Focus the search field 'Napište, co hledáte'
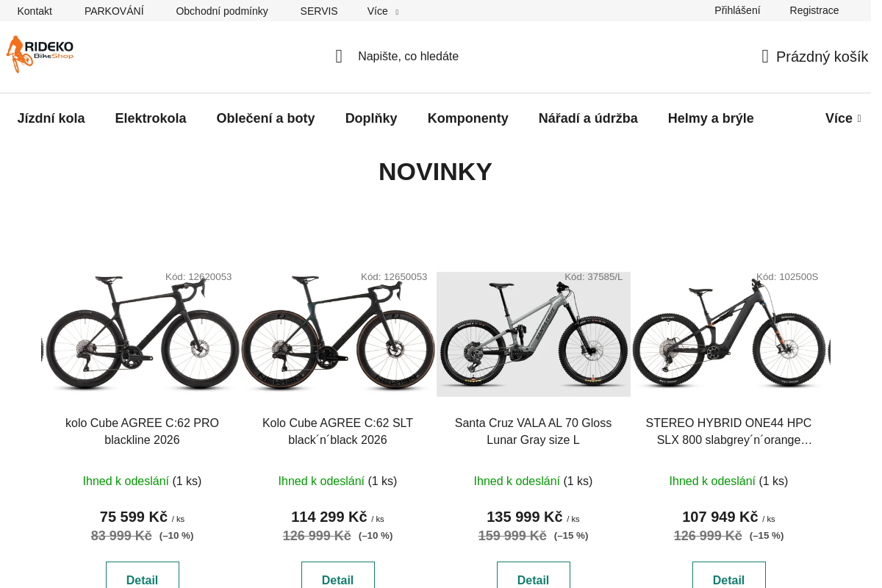Viewport: 882px width, 588px height. [408, 57]
